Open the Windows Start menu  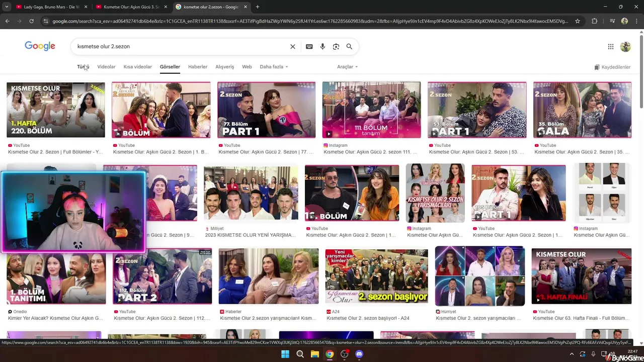tap(285, 354)
